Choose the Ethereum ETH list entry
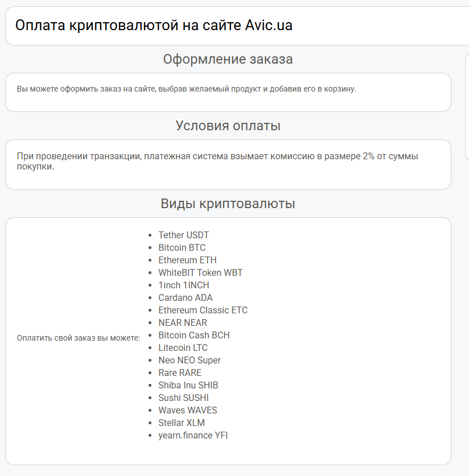The height and width of the screenshot is (476, 469). pyautogui.click(x=187, y=260)
